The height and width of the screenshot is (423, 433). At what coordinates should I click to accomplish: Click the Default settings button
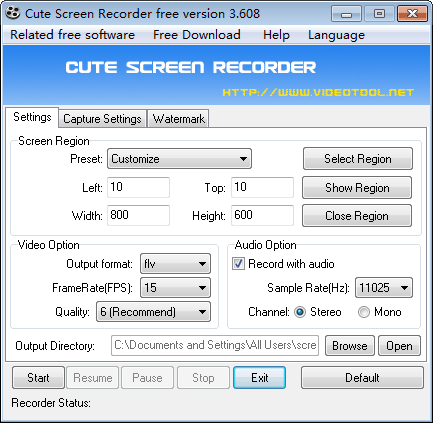(x=362, y=378)
